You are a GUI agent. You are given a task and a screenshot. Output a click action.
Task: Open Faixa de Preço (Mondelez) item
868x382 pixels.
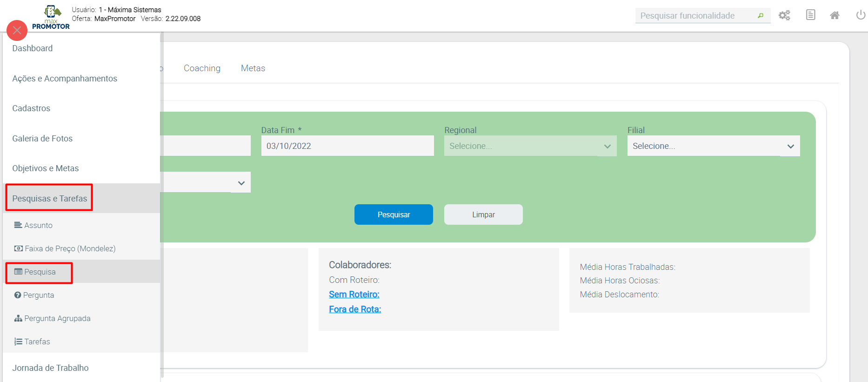[x=70, y=248]
